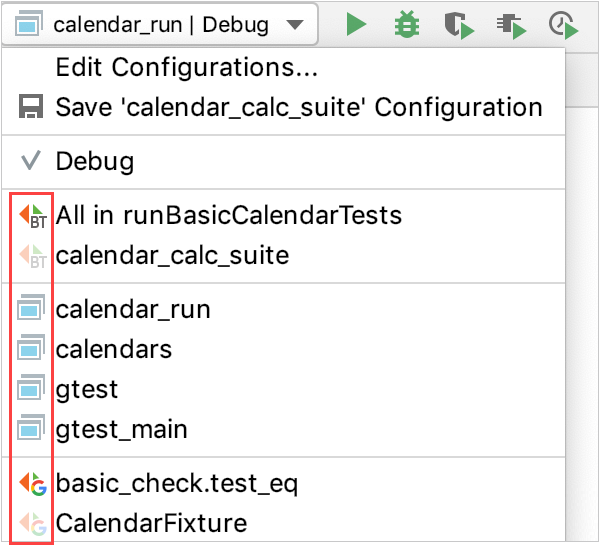Click application icon beside gtest_main
Image resolution: width=601 pixels, height=546 pixels.
pos(31,427)
